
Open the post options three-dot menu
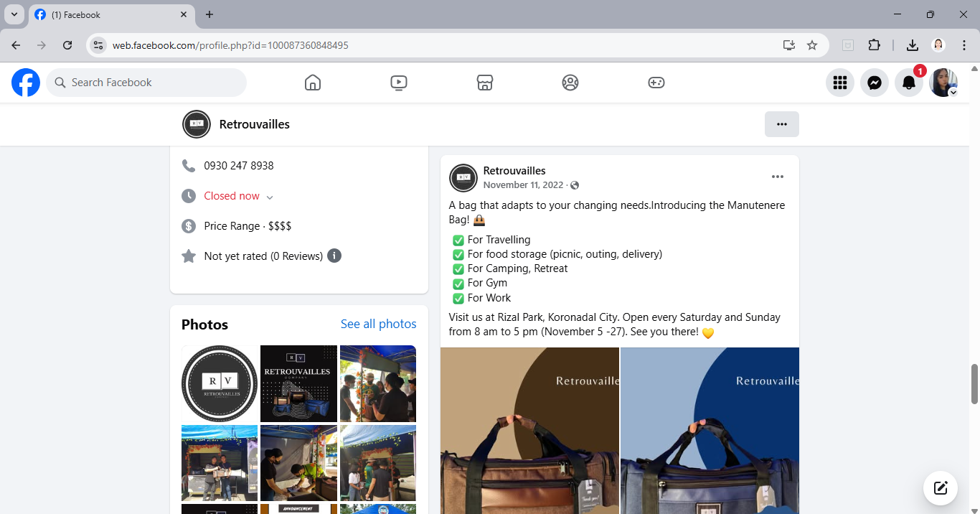click(778, 177)
